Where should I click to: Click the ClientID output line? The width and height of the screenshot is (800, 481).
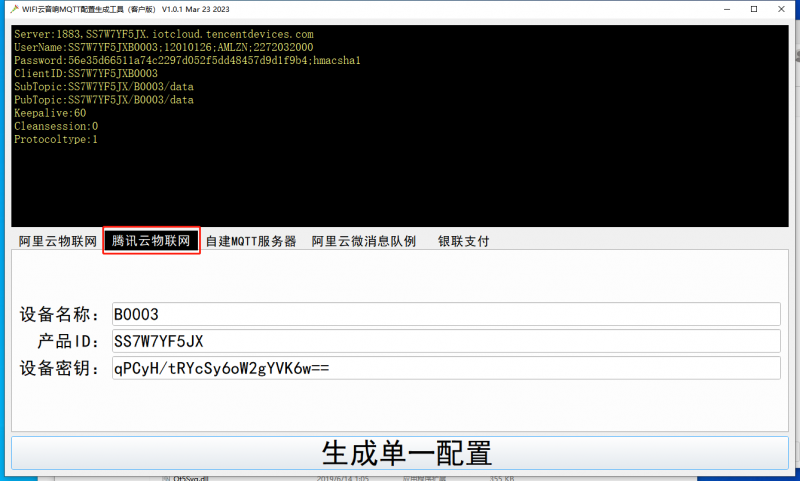86,73
